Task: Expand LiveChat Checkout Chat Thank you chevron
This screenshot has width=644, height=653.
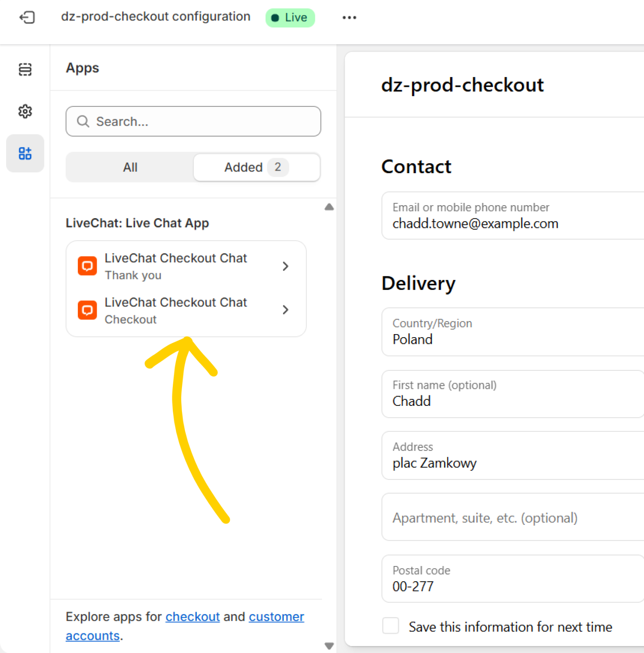Action: tap(286, 266)
